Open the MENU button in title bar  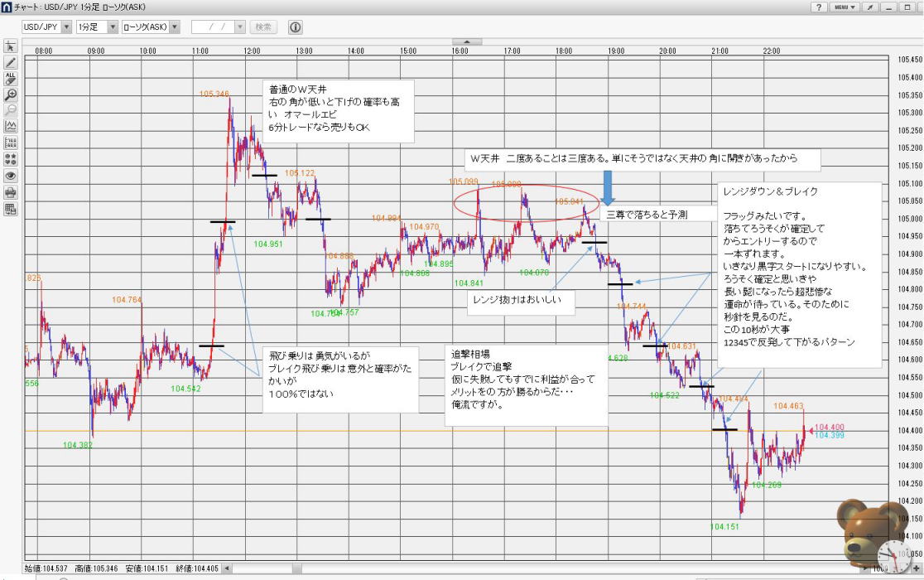click(x=844, y=7)
